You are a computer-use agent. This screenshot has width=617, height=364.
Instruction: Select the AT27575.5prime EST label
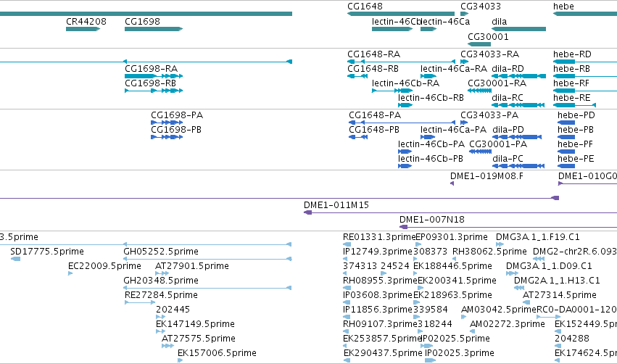coord(199,339)
